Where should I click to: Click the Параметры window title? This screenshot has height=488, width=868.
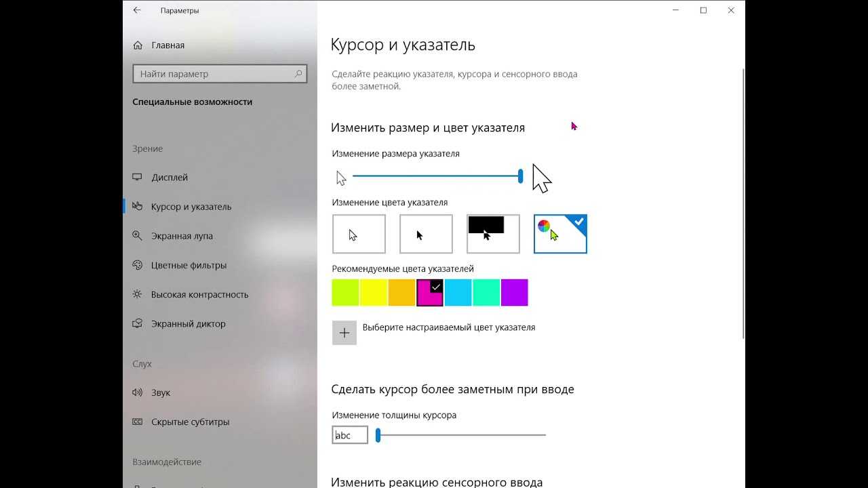[x=180, y=11]
